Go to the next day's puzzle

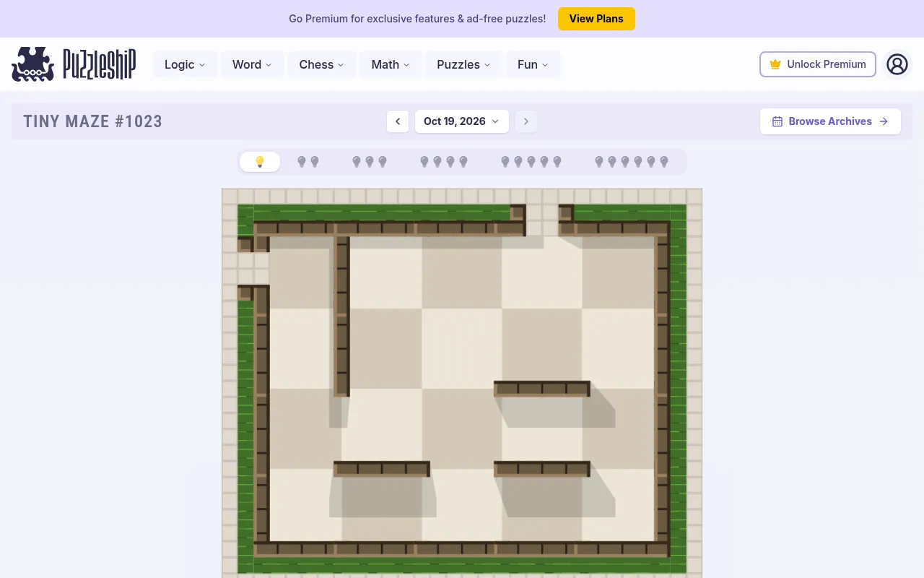(526, 121)
